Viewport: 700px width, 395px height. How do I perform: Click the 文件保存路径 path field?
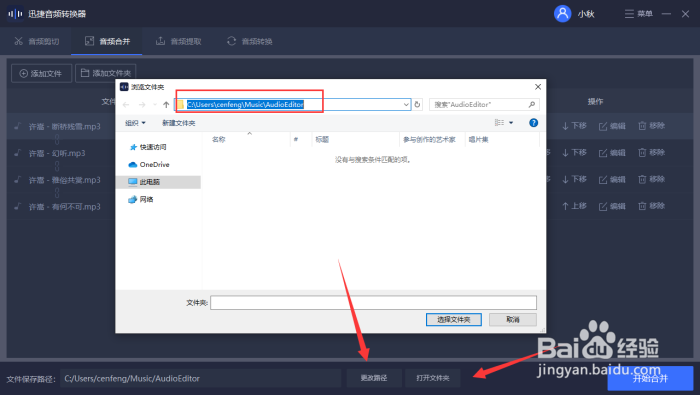click(x=200, y=378)
